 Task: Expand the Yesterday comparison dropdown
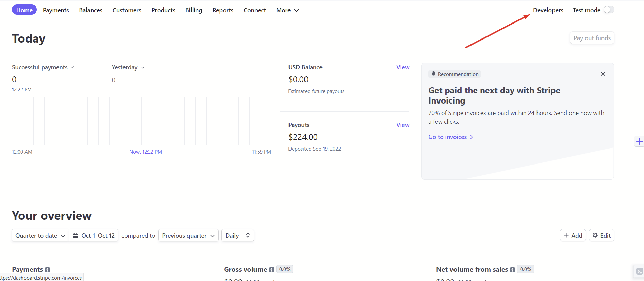tap(128, 67)
